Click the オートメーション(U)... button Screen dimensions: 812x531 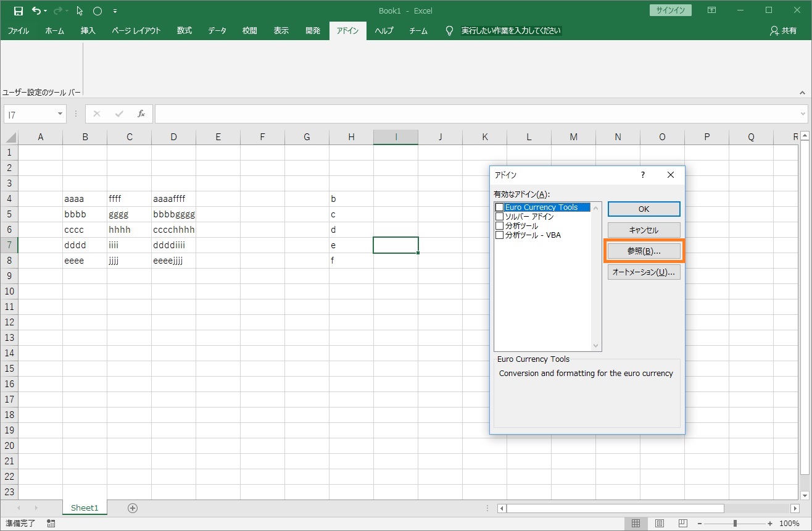point(644,272)
